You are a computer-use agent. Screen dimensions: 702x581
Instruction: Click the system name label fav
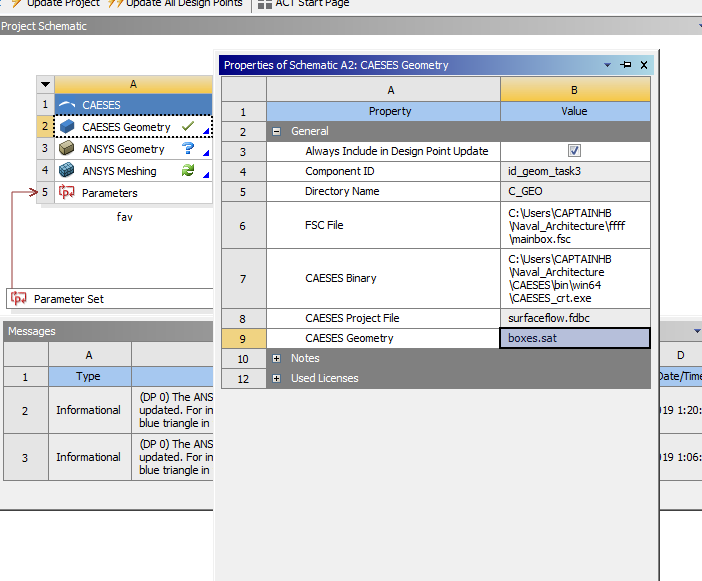pyautogui.click(x=124, y=217)
